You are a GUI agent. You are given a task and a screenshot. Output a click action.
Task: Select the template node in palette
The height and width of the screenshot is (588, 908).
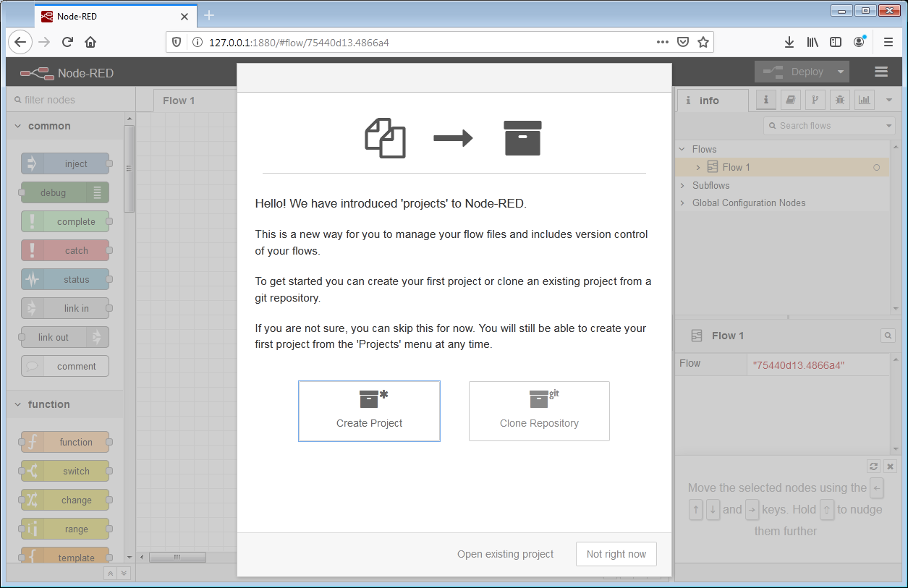point(65,556)
